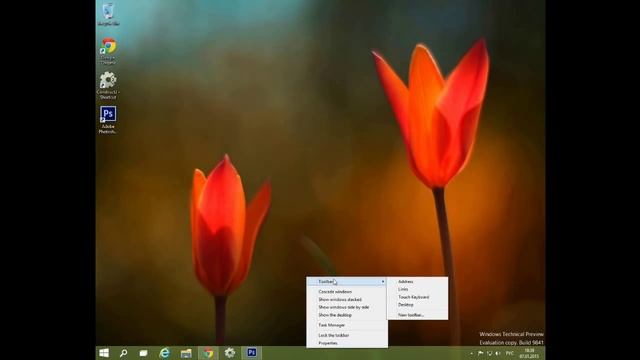Toggle Lock the taskbar option

coord(346,336)
